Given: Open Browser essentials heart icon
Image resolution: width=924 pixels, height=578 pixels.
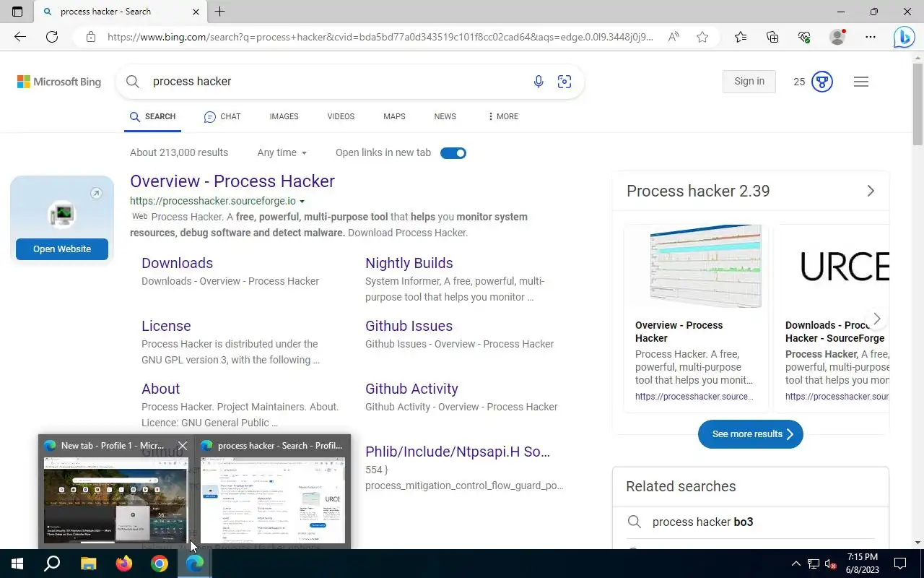Looking at the screenshot, I should click(x=804, y=37).
